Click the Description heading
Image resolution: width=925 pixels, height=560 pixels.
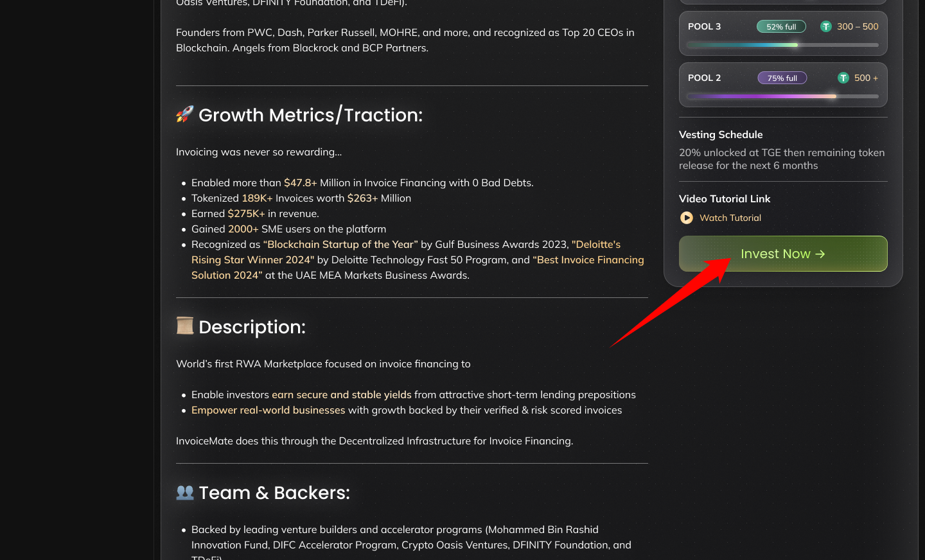(252, 327)
